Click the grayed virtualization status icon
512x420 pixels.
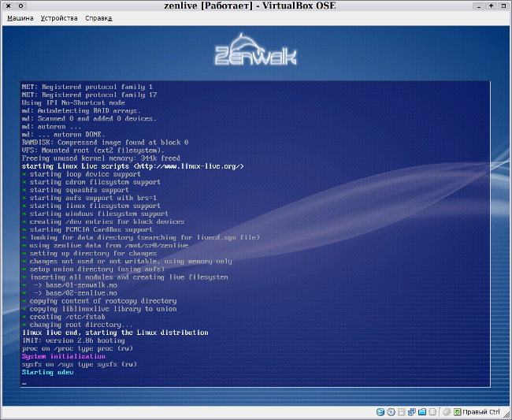coord(432,412)
